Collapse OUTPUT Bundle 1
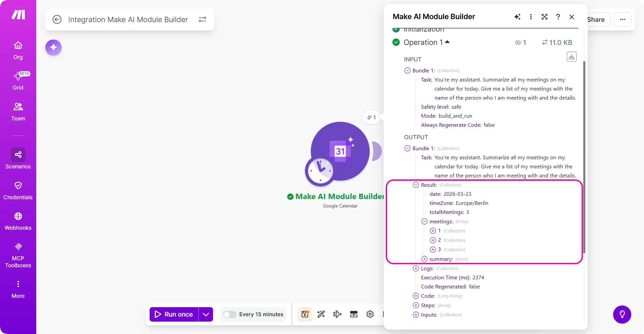 pyautogui.click(x=407, y=148)
